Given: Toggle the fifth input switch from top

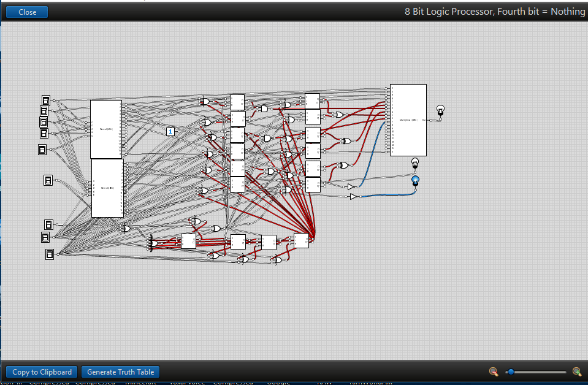Looking at the screenshot, I should coord(42,149).
